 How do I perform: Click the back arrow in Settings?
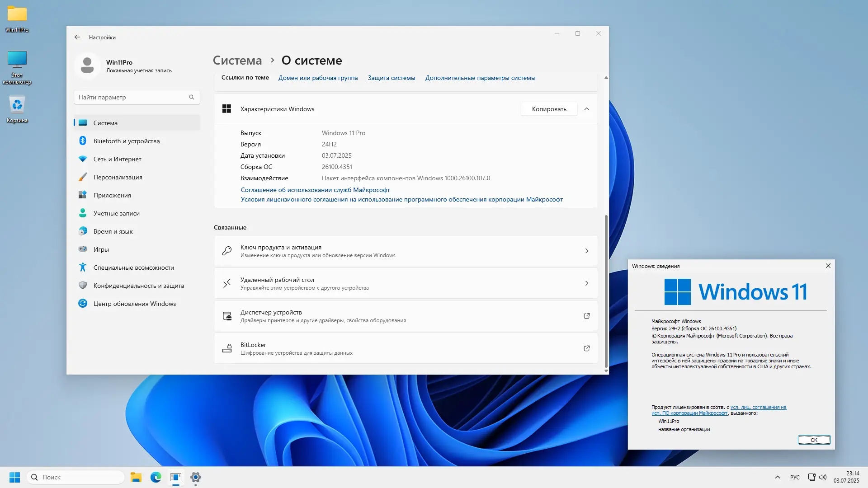pos(77,38)
